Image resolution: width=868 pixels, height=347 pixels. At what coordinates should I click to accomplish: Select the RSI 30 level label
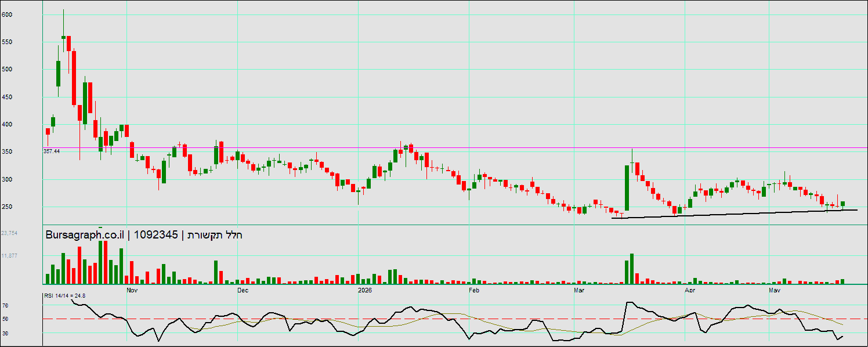(5, 333)
